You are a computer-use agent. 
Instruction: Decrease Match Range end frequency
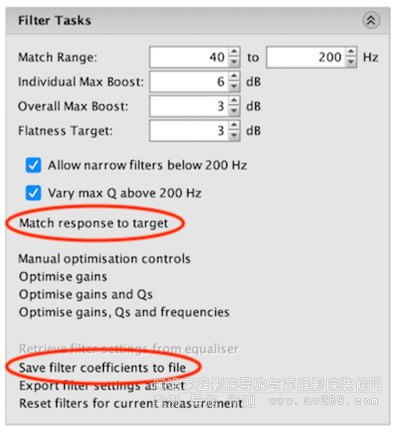351,62
